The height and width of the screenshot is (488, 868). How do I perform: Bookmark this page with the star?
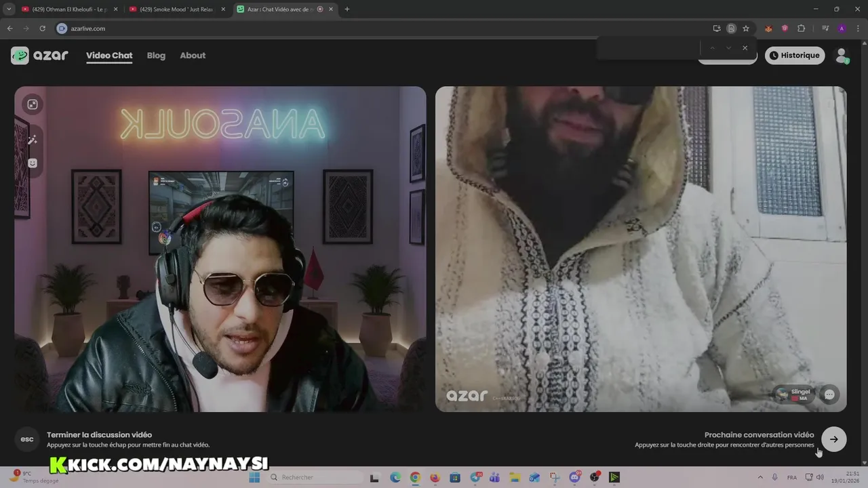click(746, 28)
